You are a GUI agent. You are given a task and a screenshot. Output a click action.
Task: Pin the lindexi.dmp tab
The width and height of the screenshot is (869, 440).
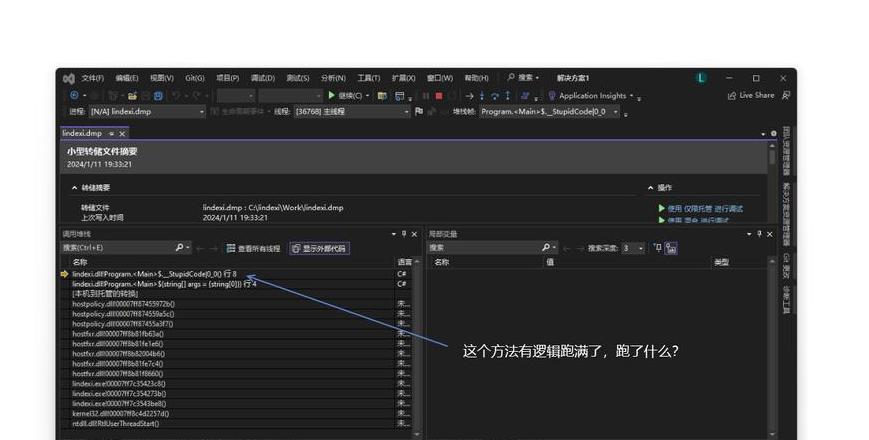(x=111, y=134)
